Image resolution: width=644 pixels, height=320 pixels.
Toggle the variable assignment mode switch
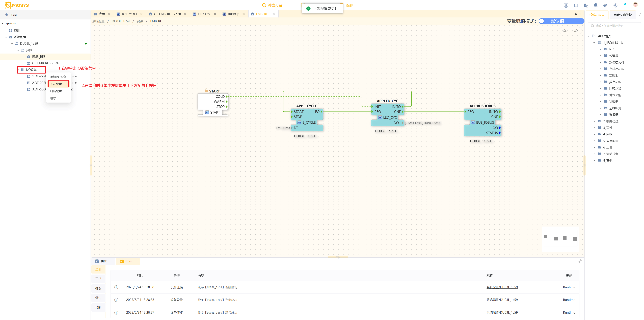point(561,21)
